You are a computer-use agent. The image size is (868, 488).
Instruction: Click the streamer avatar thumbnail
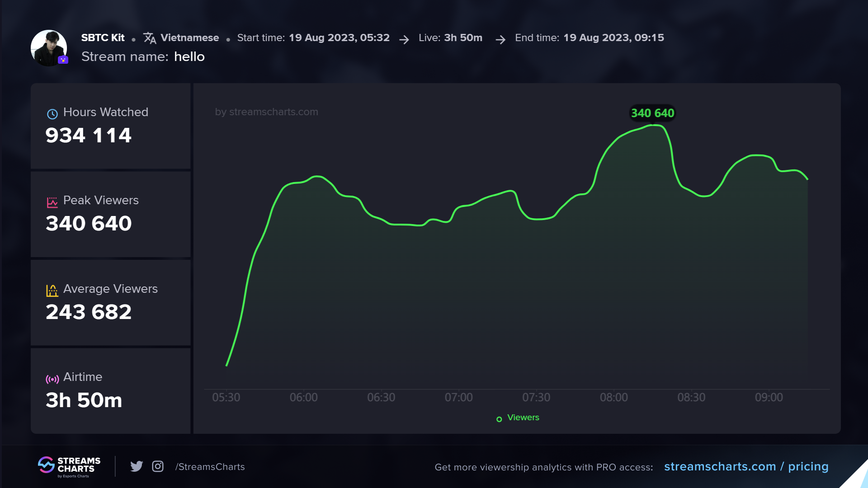pos(48,47)
